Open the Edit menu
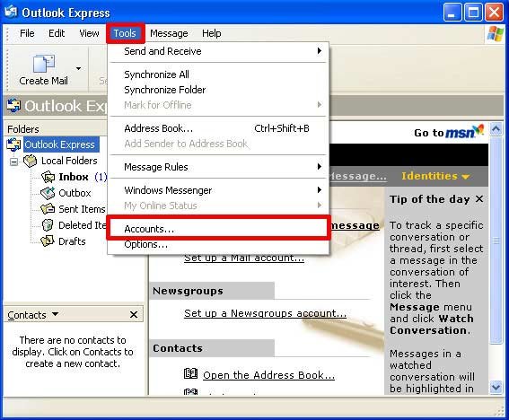Screen dimensions: 509x420 [57, 33]
